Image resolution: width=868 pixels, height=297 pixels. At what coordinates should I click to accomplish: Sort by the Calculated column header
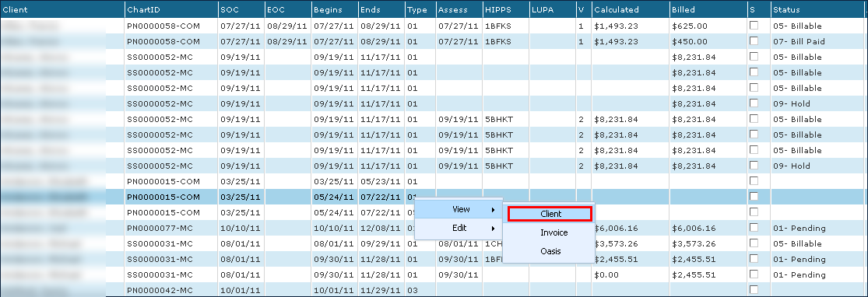pos(630,9)
